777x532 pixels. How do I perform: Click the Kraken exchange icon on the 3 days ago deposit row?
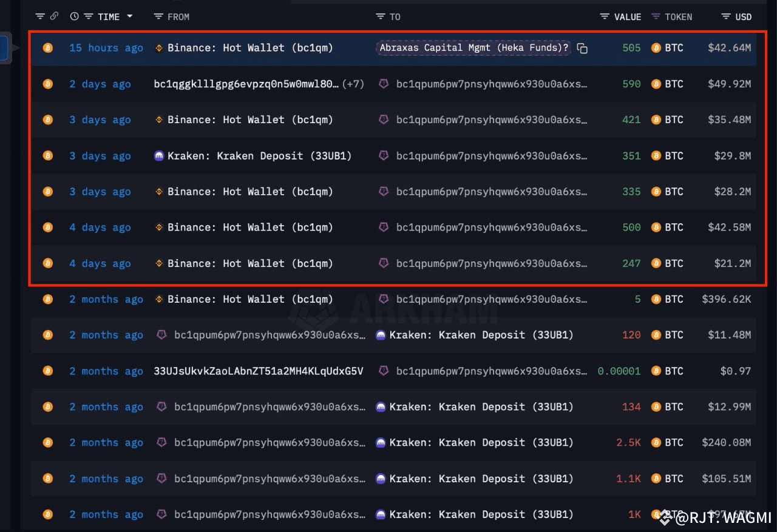click(x=158, y=156)
